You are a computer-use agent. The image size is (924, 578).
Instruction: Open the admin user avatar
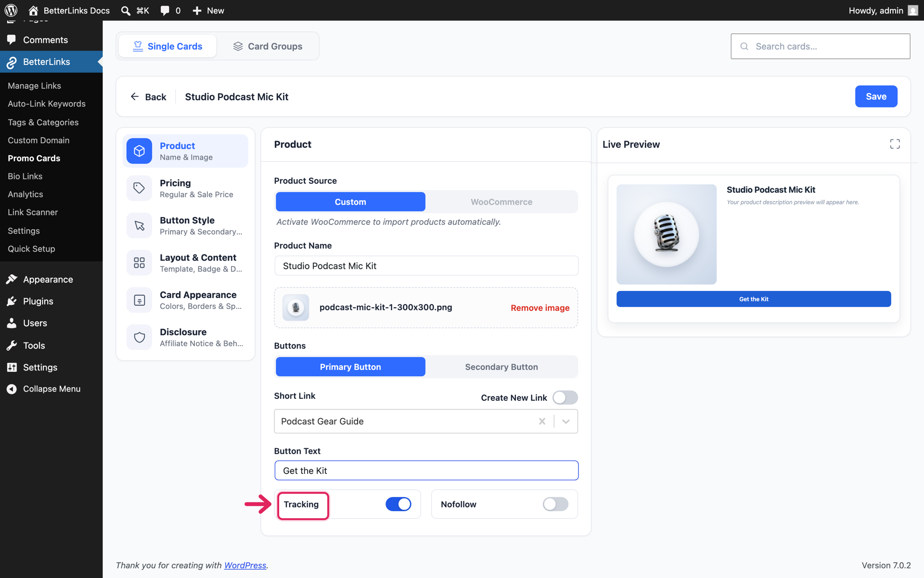point(913,10)
